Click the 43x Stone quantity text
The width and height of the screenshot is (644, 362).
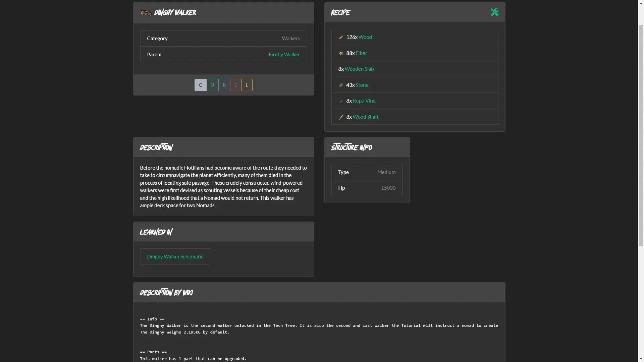[351, 85]
